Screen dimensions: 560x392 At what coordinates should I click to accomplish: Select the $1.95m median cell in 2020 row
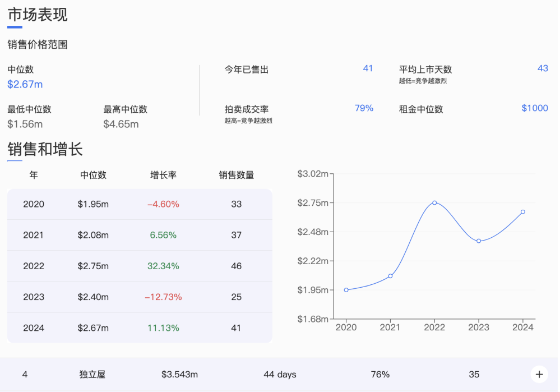93,204
